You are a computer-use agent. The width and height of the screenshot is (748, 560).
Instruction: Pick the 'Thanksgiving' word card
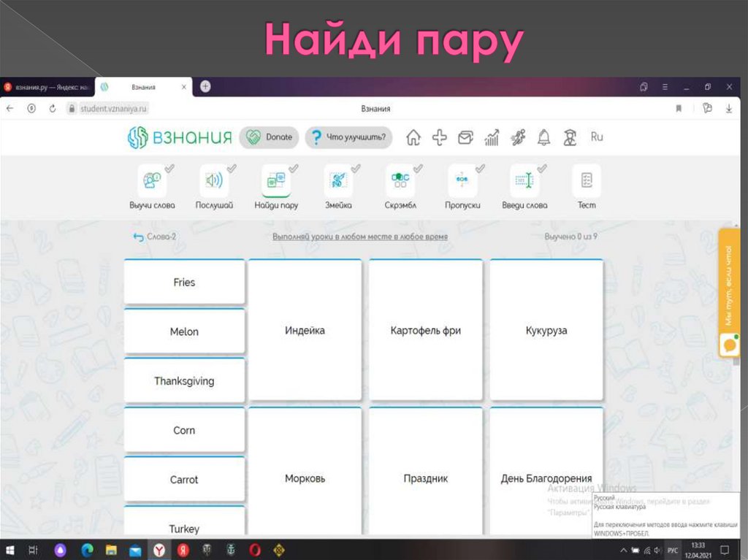(x=184, y=381)
